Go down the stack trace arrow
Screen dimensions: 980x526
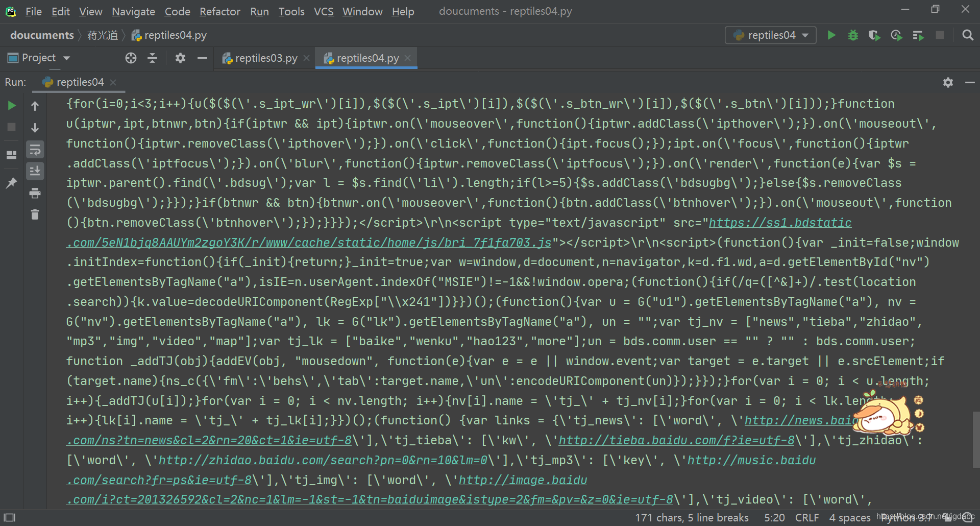pyautogui.click(x=35, y=128)
